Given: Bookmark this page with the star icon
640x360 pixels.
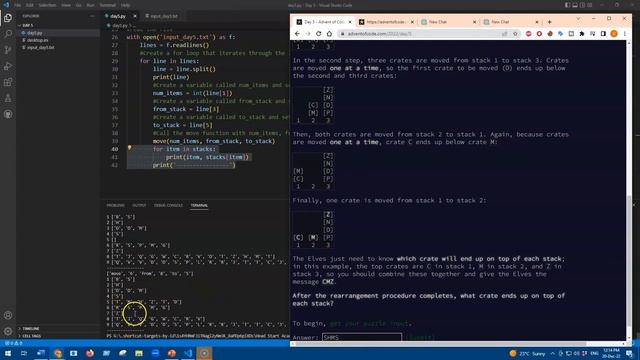Looking at the screenshot, I should tap(515, 34).
